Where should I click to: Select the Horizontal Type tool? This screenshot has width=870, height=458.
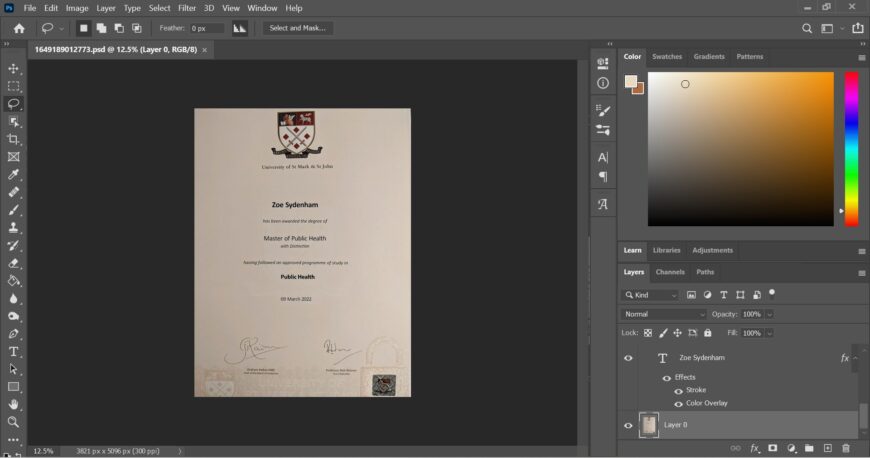pos(13,351)
